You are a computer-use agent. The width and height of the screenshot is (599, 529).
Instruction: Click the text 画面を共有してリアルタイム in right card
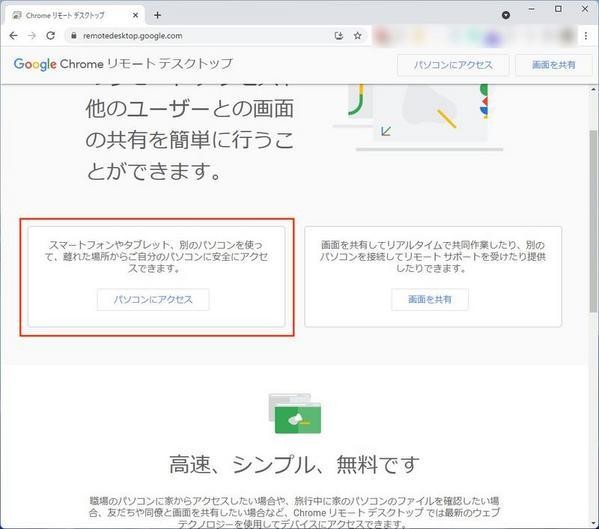386,244
